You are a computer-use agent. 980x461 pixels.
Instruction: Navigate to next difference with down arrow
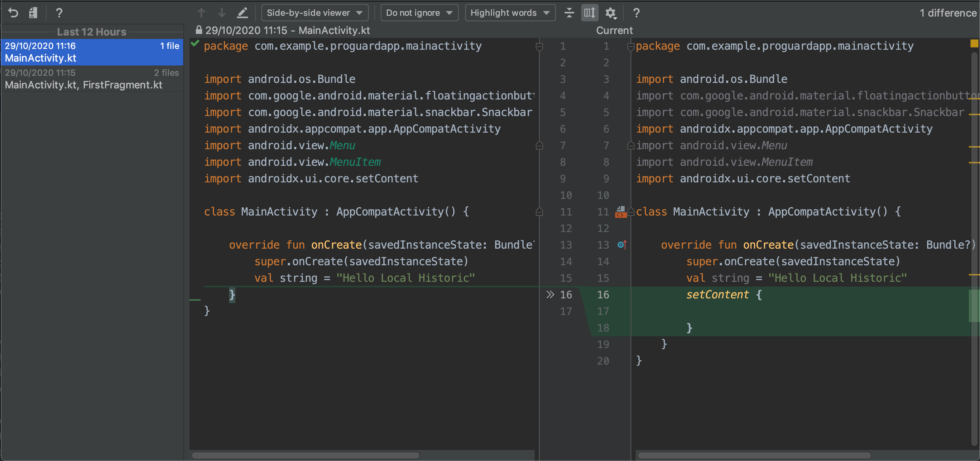pyautogui.click(x=222, y=13)
